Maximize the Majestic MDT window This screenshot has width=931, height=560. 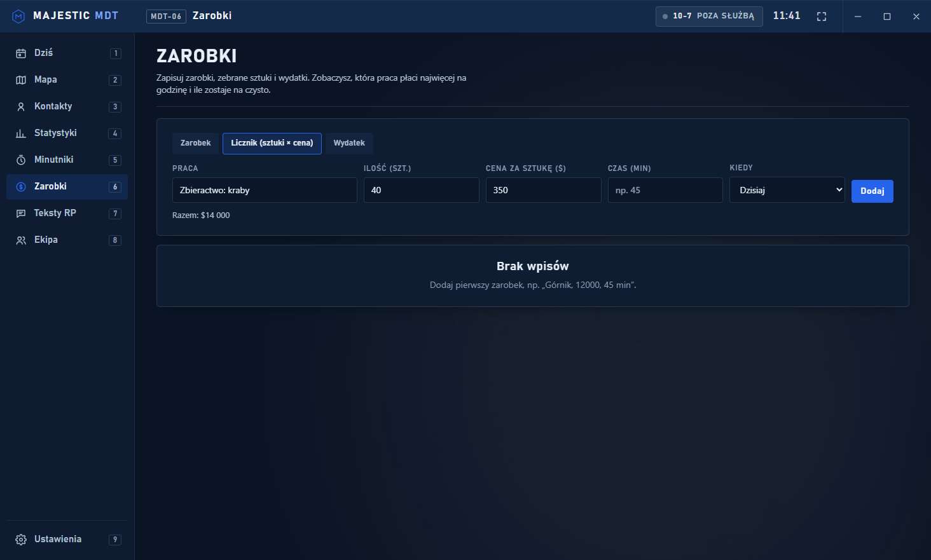(x=887, y=17)
